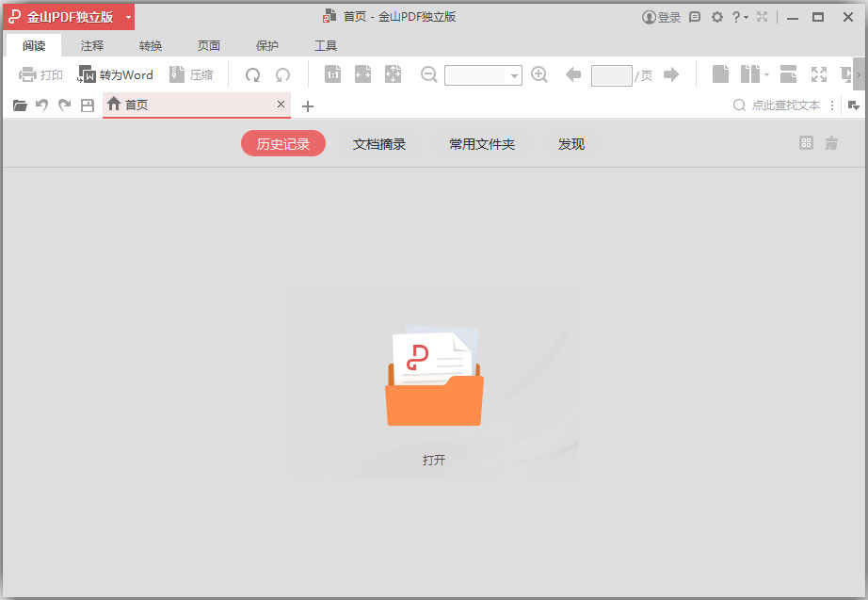This screenshot has height=600, width=868.
Task: Open the dropdown next to 金山PDF独立版 title
Action: click(x=128, y=16)
